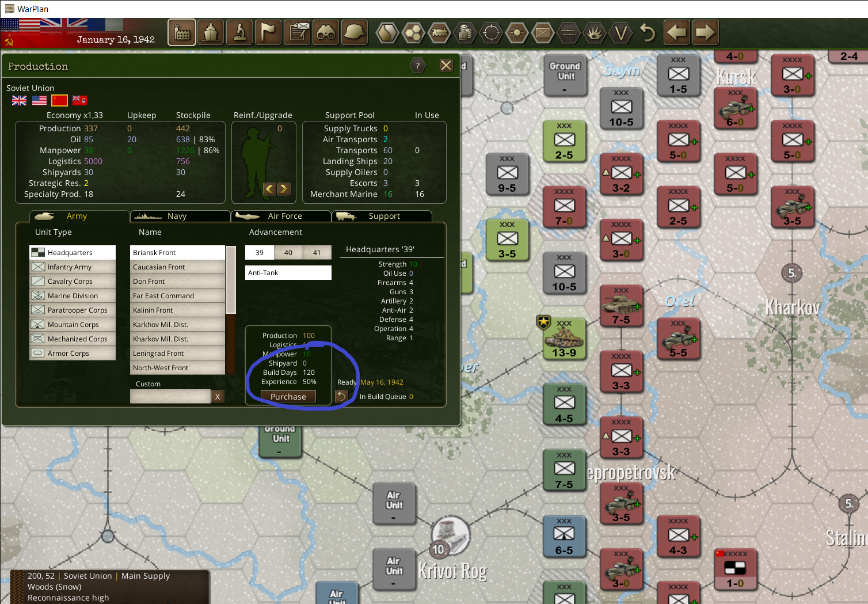Open the Production factory toolbar icon
This screenshot has height=604, width=868.
(x=182, y=32)
